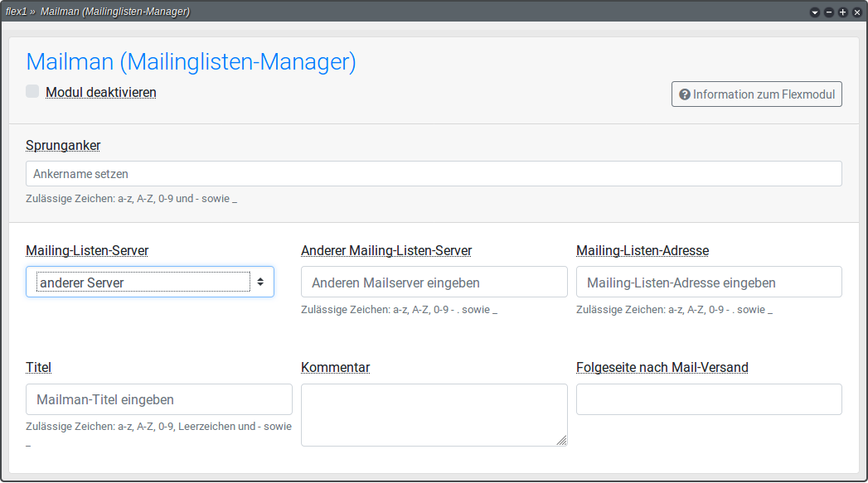Click the Kommentar textarea resize handle
868x483 pixels.
click(x=562, y=441)
